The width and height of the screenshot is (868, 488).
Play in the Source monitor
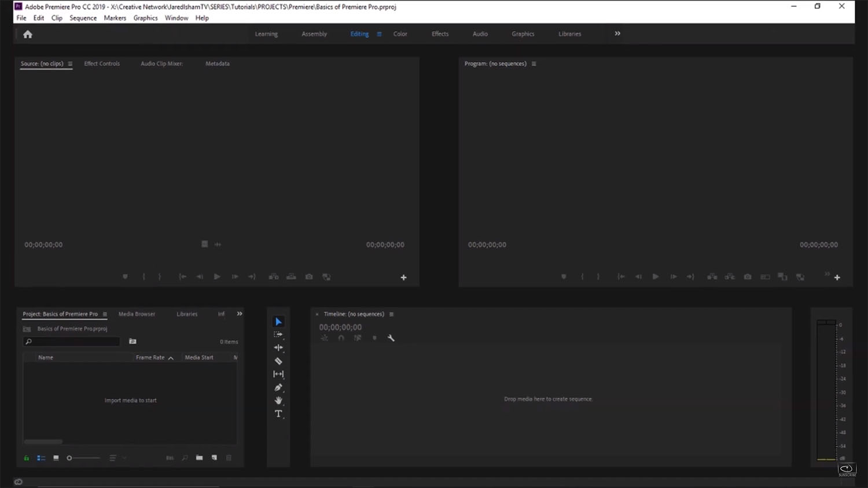[217, 277]
